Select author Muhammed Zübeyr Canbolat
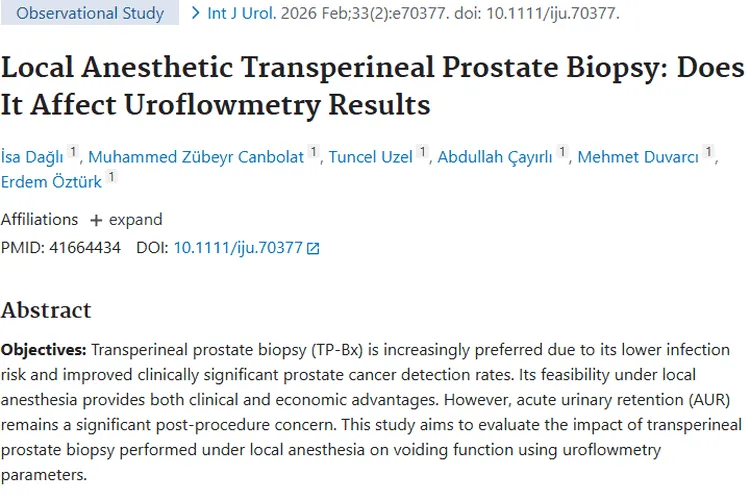Viewport: 750px width, 500px height. [196, 157]
